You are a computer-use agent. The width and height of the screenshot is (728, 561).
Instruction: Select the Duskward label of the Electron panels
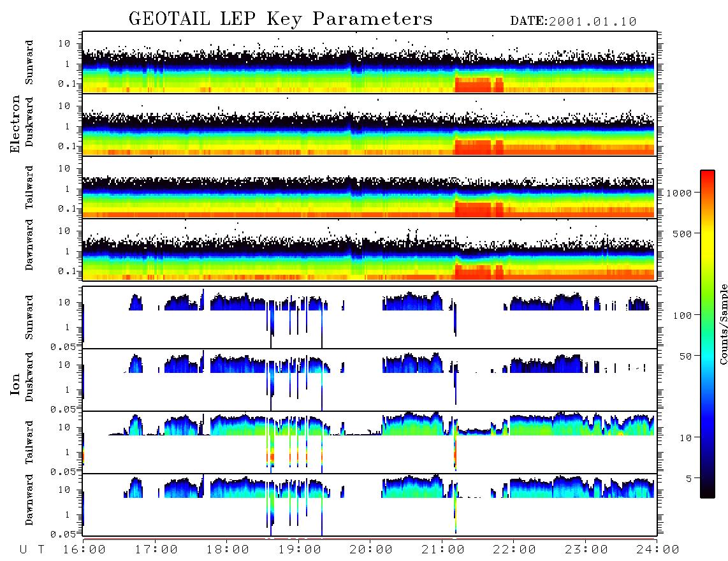pos(29,122)
